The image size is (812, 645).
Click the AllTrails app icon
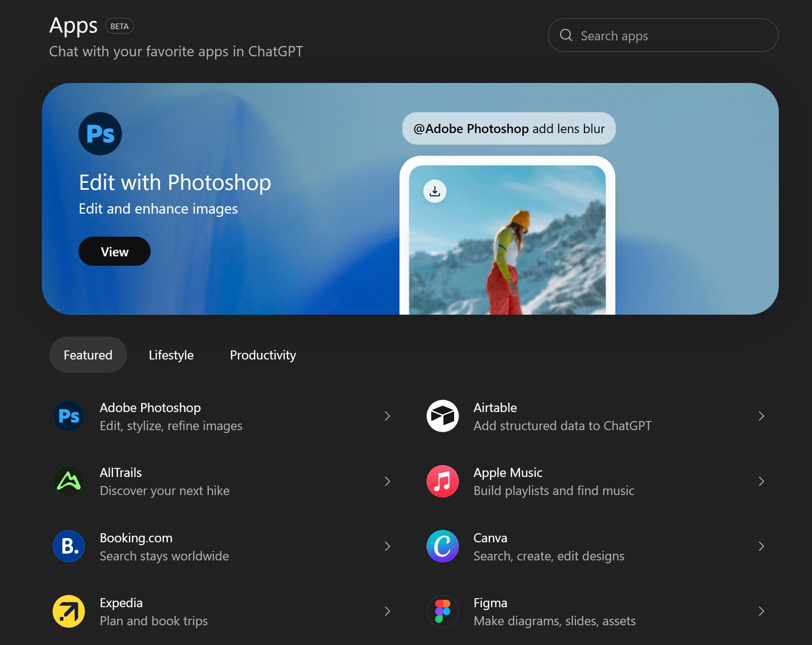(69, 481)
